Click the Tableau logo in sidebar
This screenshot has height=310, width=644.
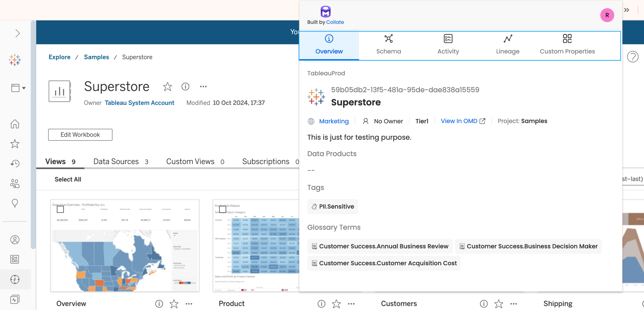coord(15,60)
